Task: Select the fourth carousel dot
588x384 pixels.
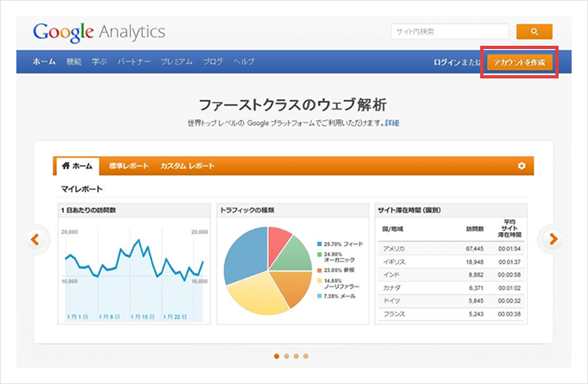Action: pos(306,356)
